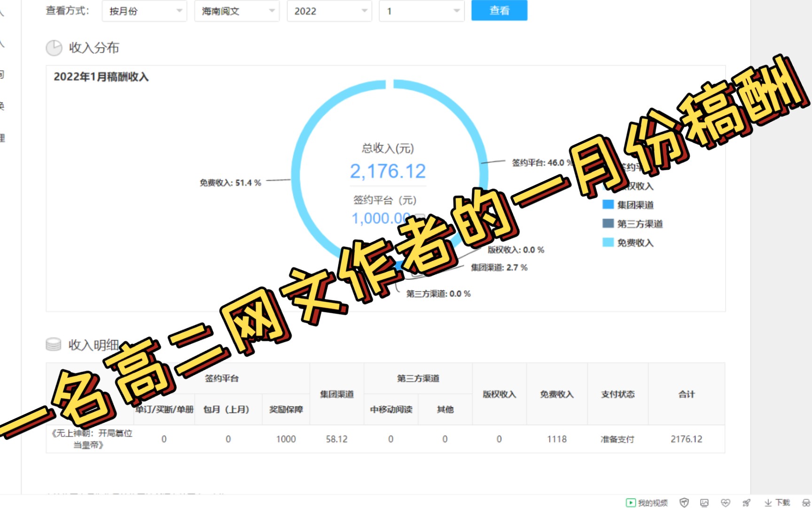Click the 包月（上月） sub-header

(228, 409)
